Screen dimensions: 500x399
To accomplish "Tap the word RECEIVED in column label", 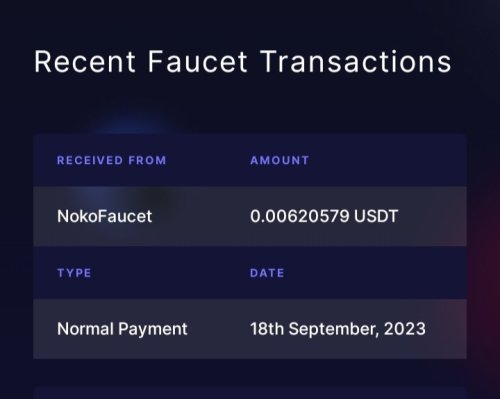I will click(90, 160).
